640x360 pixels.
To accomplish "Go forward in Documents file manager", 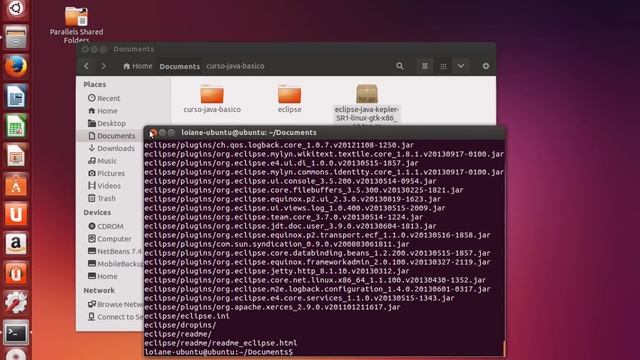I will (x=104, y=66).
